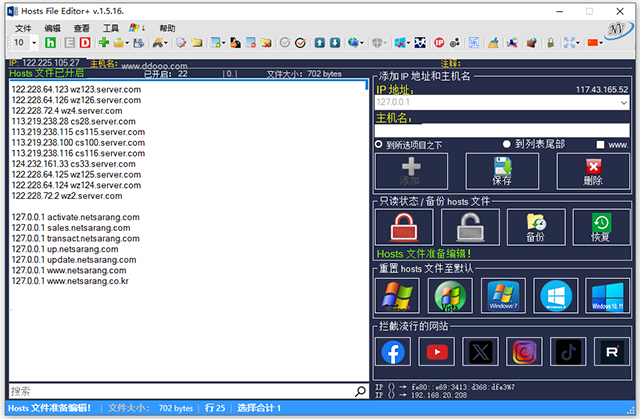Click the gray 'E' enable icon in toolbar
The image size is (640, 419).
pyautogui.click(x=70, y=43)
